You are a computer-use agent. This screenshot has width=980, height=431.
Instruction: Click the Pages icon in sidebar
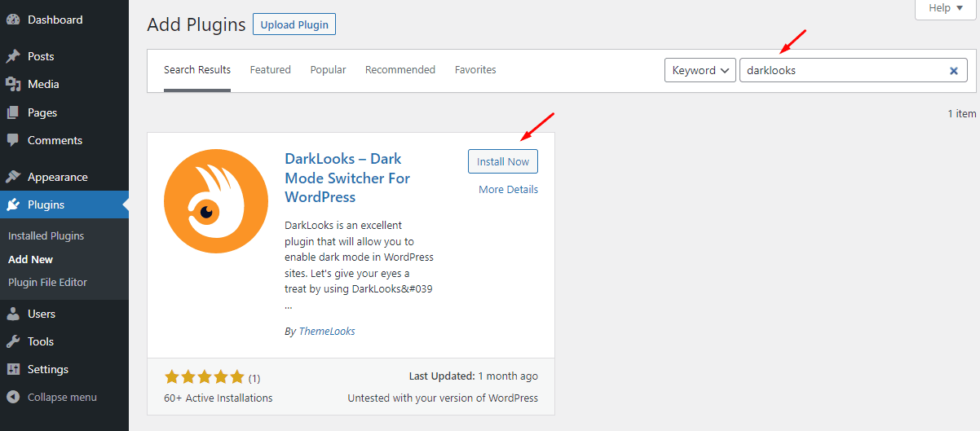(x=13, y=112)
